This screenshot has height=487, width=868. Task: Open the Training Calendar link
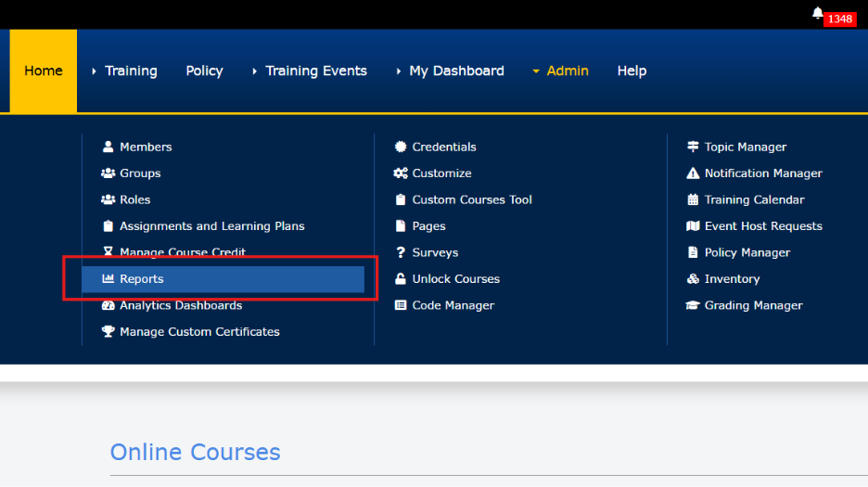(754, 199)
